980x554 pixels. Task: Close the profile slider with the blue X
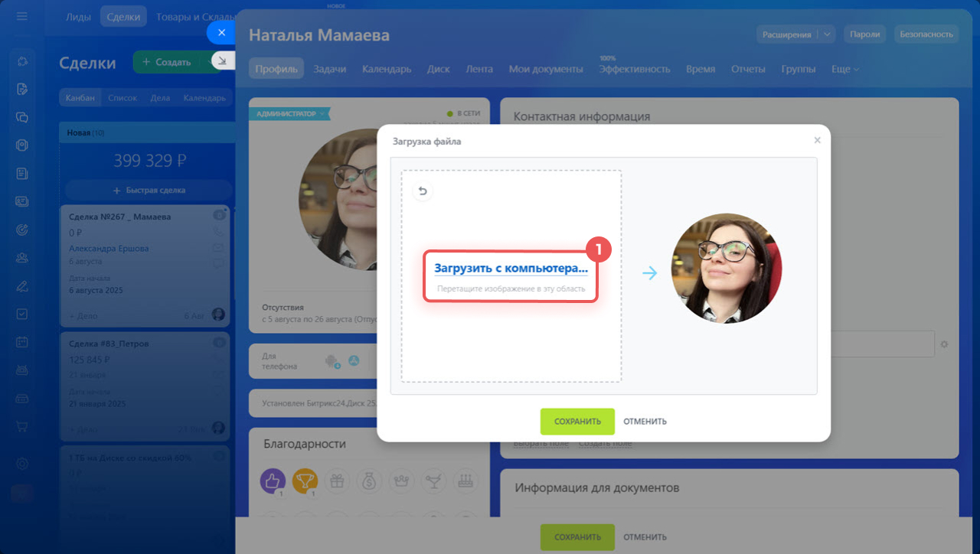(x=221, y=32)
